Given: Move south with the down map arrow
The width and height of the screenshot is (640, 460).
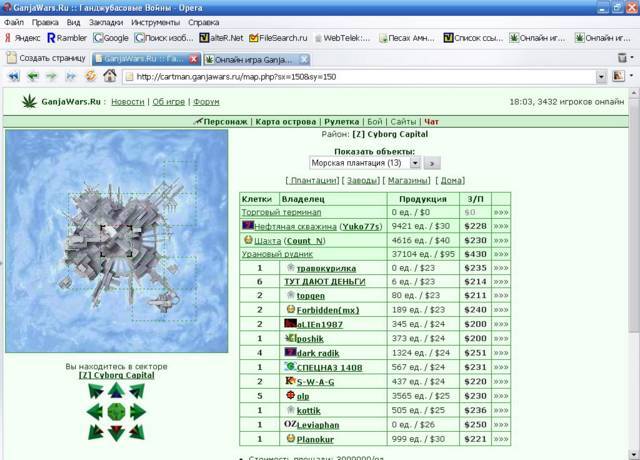Looking at the screenshot, I should tap(116, 432).
